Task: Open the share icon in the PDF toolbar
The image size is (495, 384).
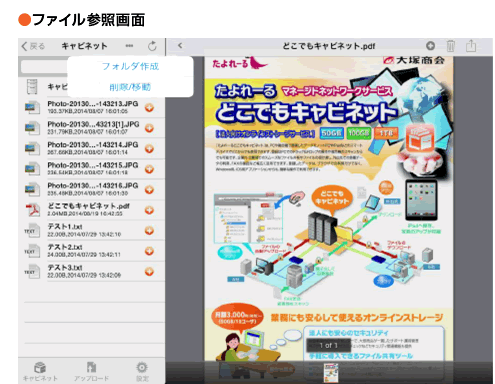Action: pyautogui.click(x=471, y=46)
